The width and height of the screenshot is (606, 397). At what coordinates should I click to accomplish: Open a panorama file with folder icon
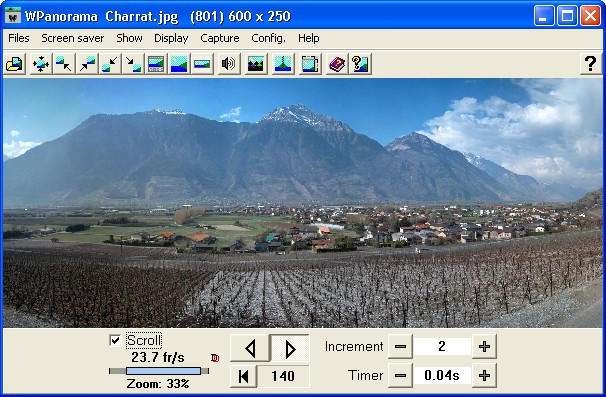[x=15, y=64]
